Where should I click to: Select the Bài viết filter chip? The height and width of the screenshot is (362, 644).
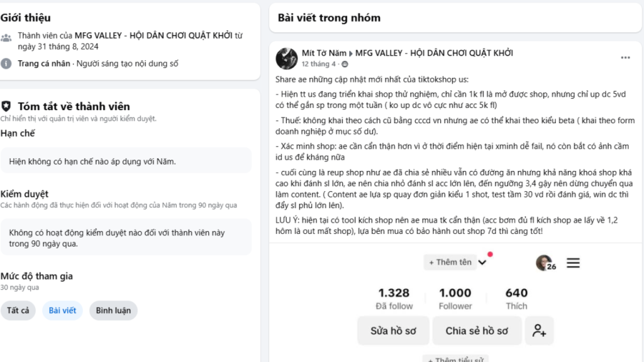click(x=62, y=310)
